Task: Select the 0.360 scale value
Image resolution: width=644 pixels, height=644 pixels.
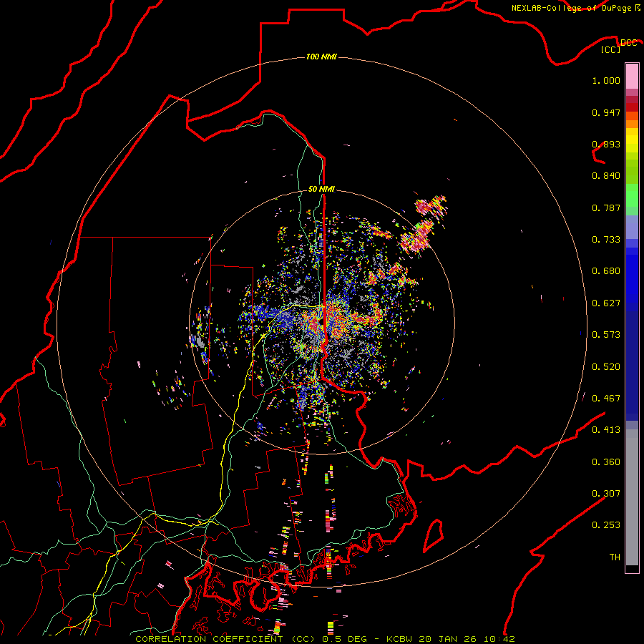Action: (x=606, y=462)
